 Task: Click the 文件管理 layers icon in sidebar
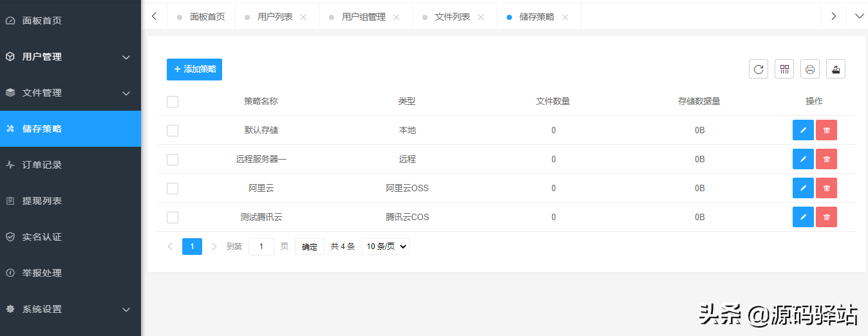(x=10, y=93)
